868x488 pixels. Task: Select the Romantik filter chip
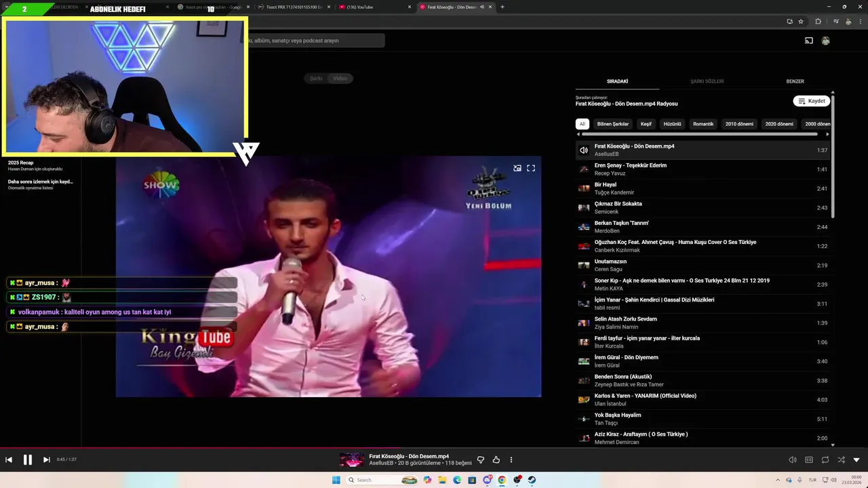coord(703,124)
